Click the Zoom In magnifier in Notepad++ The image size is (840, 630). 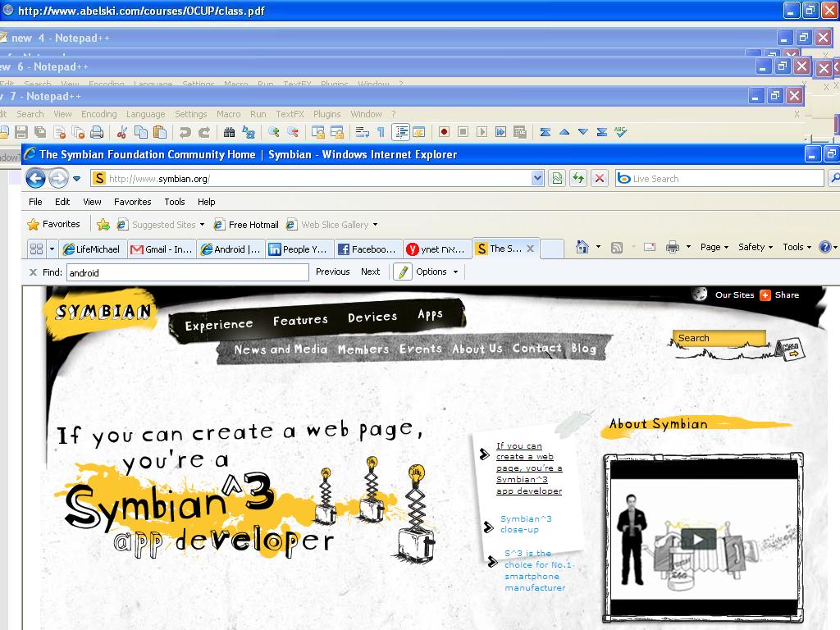coord(274,132)
